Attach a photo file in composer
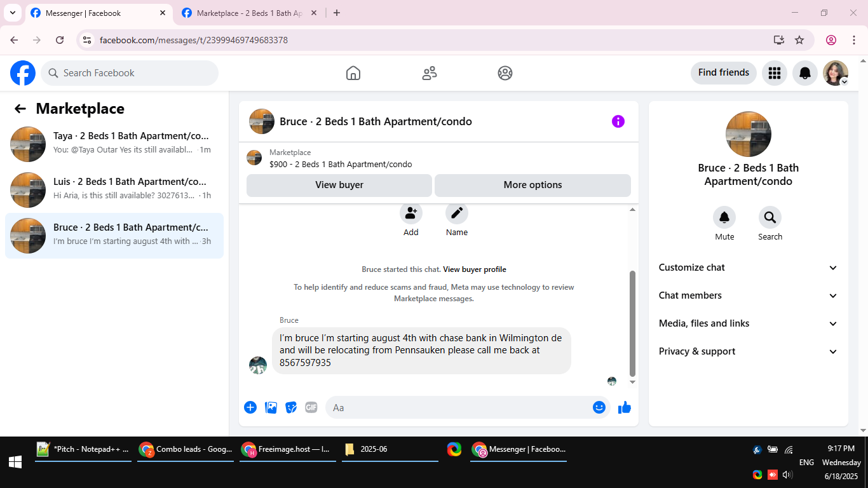 pyautogui.click(x=271, y=407)
